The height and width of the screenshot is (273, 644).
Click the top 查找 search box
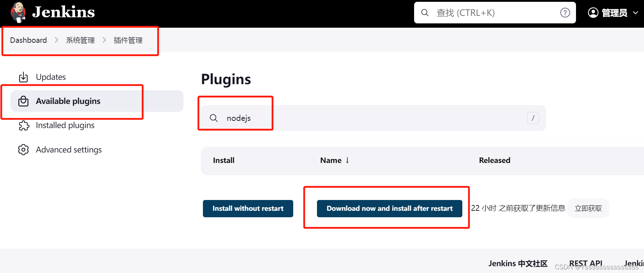click(489, 13)
